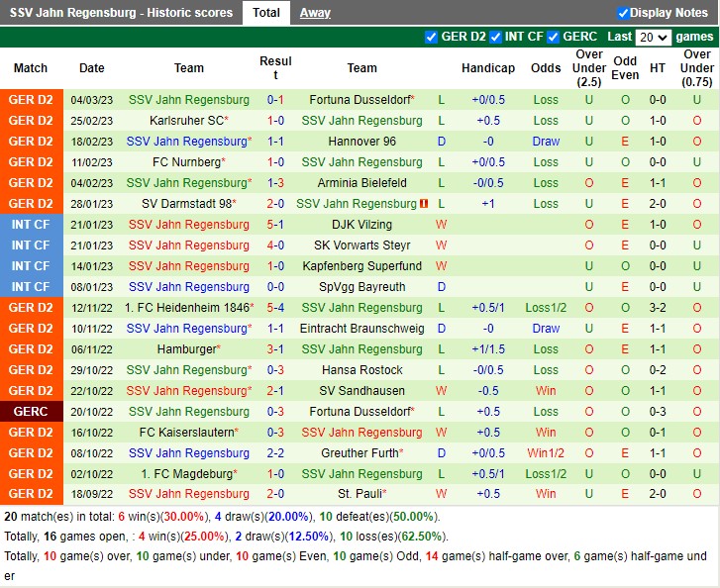
Task: Click the Draw odds in Hannover 96 row
Action: pos(546,142)
